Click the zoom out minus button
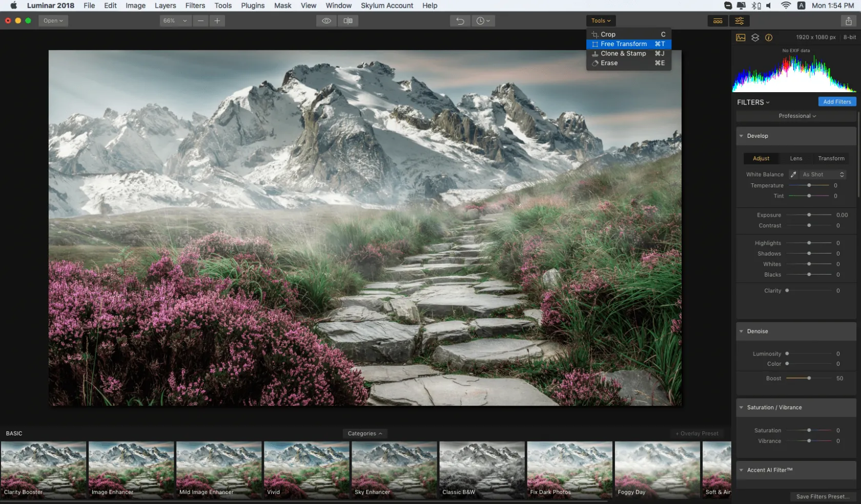Screen dimensions: 861x504 point(201,21)
